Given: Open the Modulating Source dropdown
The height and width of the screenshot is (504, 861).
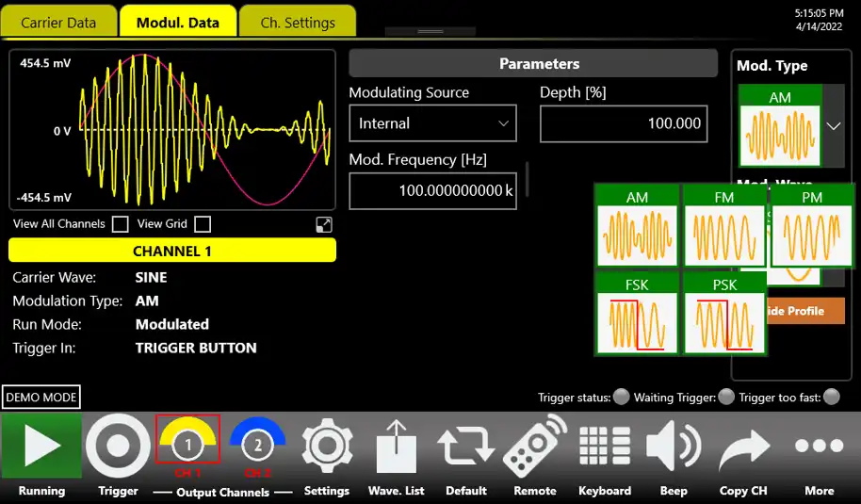Looking at the screenshot, I should [432, 123].
